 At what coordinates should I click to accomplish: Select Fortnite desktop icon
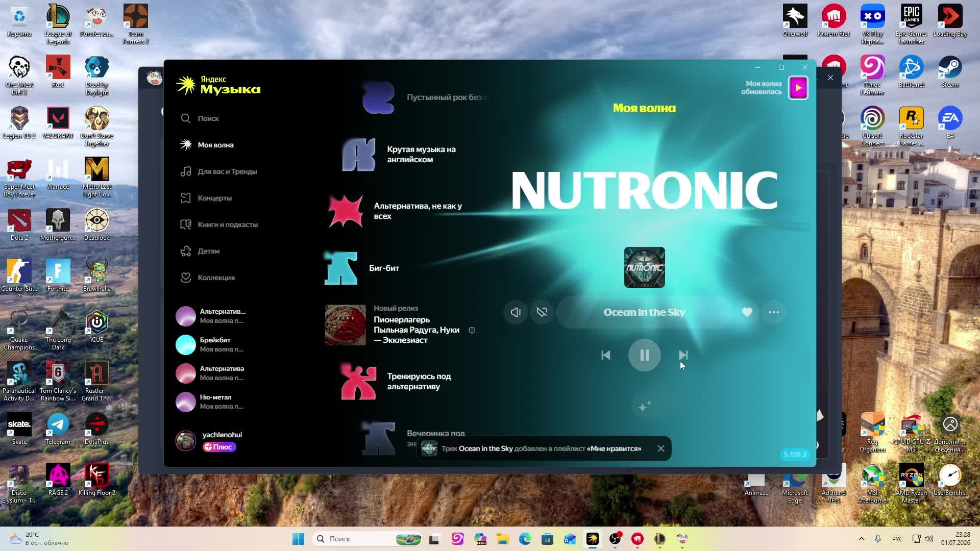(x=58, y=276)
